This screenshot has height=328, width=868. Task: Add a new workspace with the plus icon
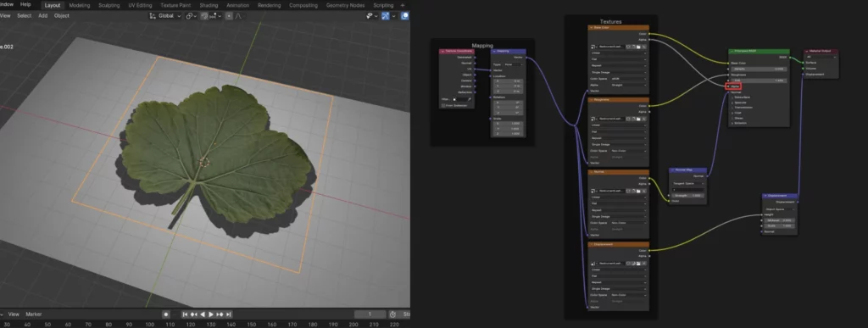[403, 5]
